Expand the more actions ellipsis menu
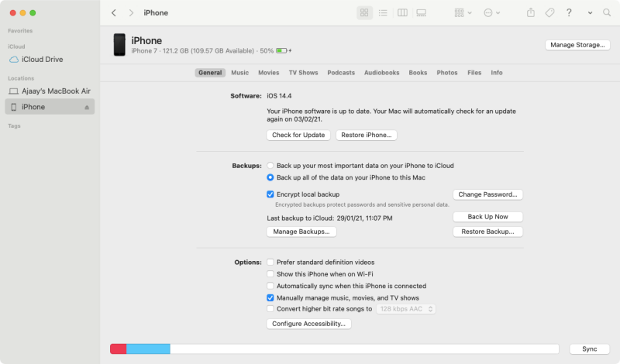Image resolution: width=620 pixels, height=364 pixels. [491, 13]
